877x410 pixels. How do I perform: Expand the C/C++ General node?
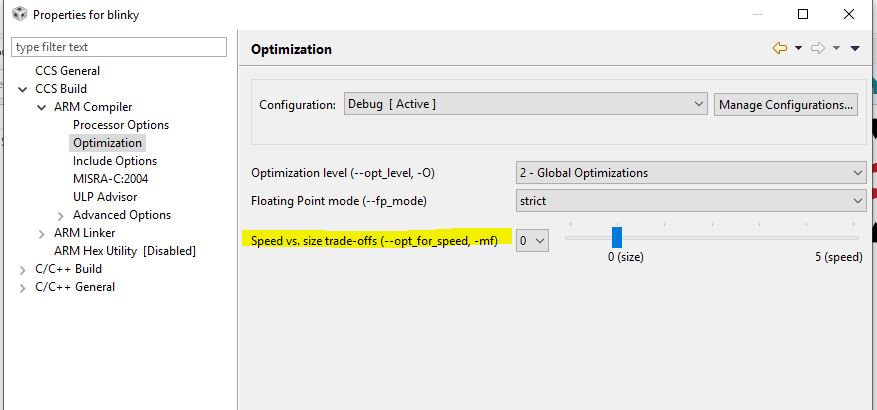(24, 287)
